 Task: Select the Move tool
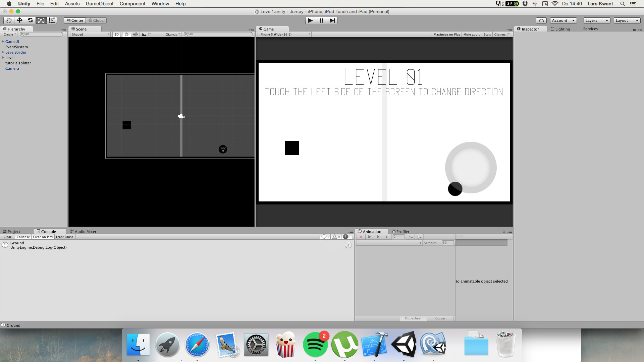tap(19, 20)
